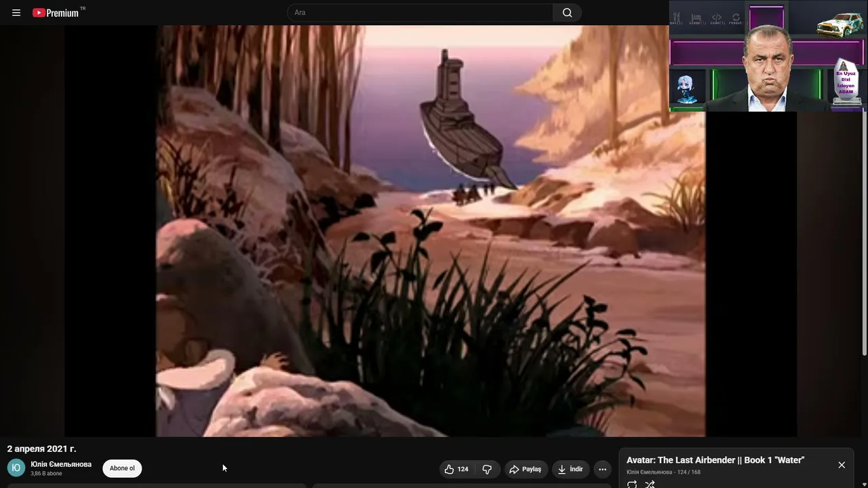Screen dimensions: 868x488
Task: Open the YouTube guide hamburger menu
Action: 16,13
